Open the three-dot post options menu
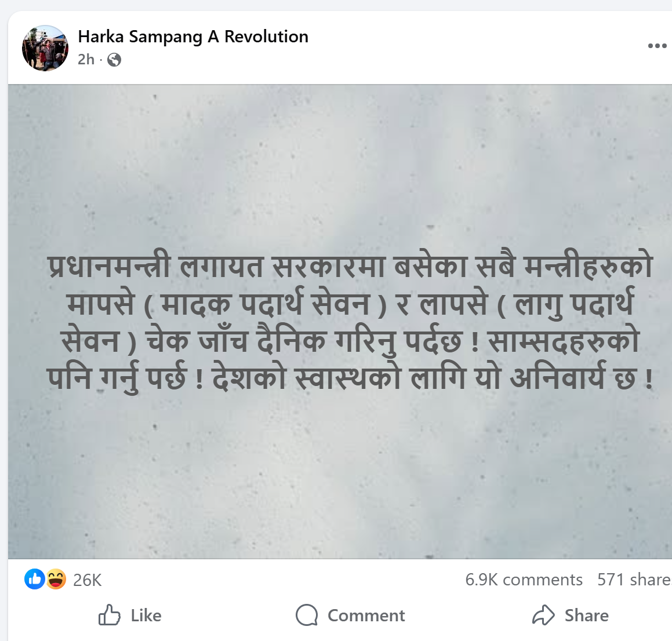 tap(657, 46)
